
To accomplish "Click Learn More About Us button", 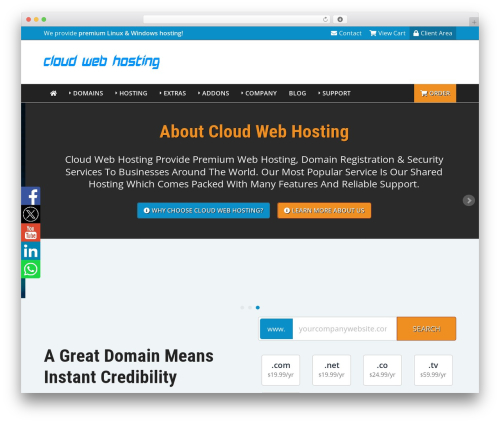I will click(x=324, y=211).
